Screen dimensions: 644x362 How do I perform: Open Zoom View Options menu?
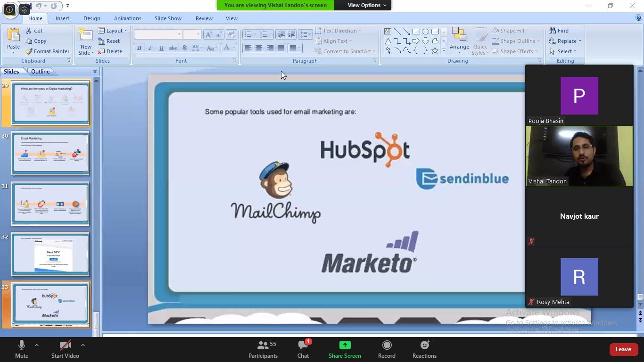coord(367,5)
